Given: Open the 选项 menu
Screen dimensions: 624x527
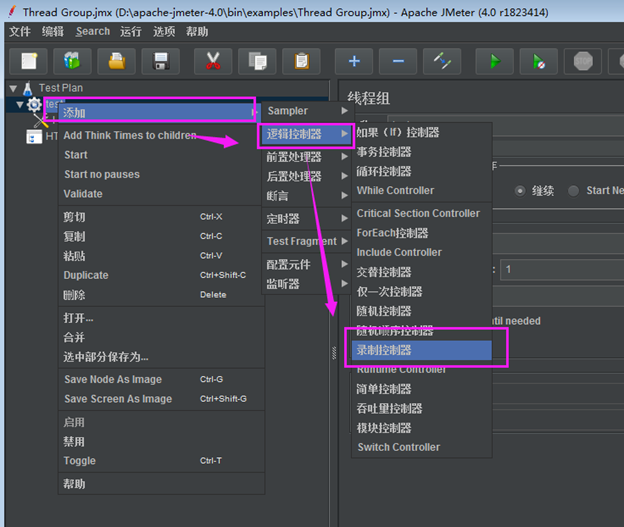Looking at the screenshot, I should pos(164,31).
